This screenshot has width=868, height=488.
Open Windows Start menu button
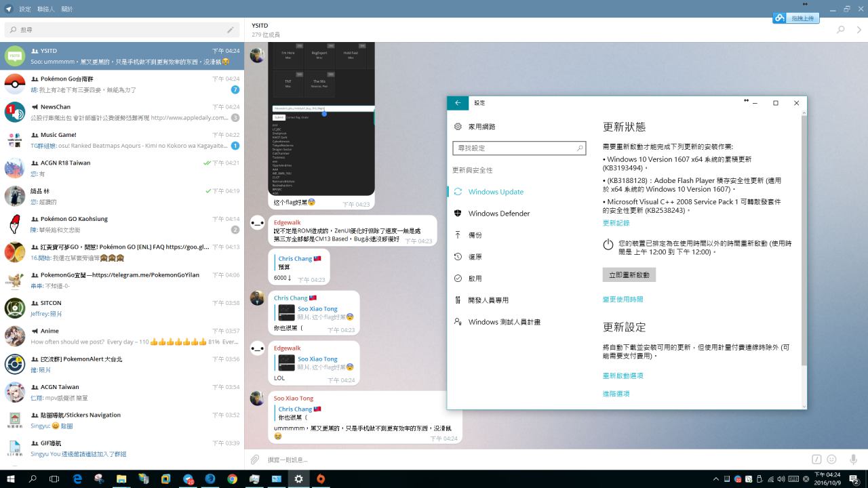click(x=11, y=479)
